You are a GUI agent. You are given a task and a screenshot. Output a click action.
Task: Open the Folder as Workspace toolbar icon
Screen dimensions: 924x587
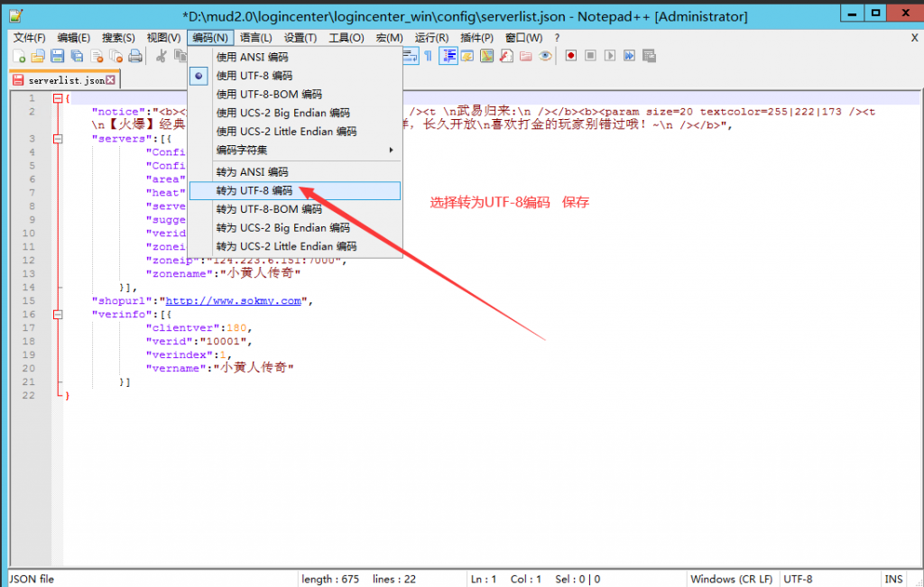click(x=526, y=56)
